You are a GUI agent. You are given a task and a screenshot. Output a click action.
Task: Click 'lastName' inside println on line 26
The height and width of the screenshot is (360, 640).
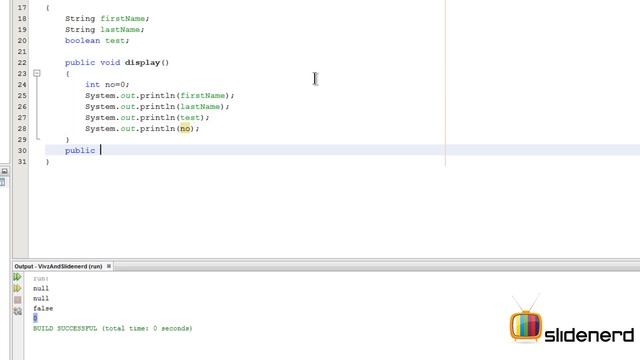[x=200, y=107]
